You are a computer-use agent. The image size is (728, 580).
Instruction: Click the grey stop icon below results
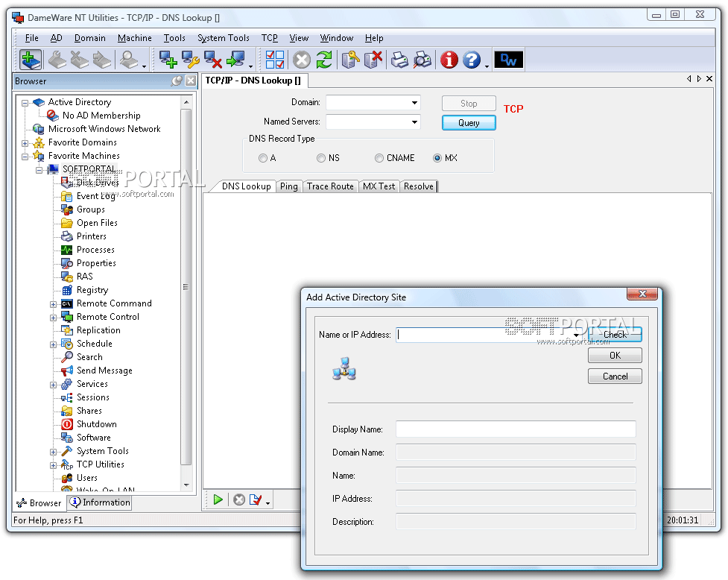[239, 499]
